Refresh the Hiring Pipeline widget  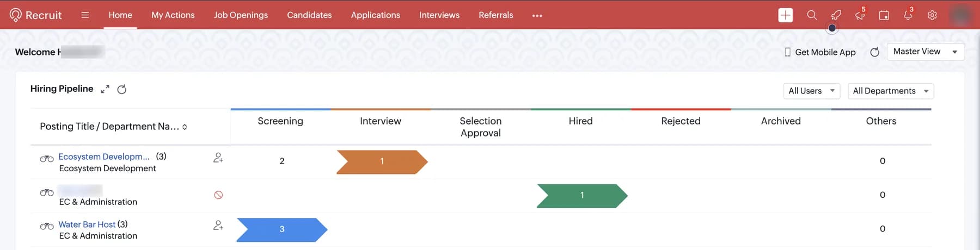(x=122, y=89)
